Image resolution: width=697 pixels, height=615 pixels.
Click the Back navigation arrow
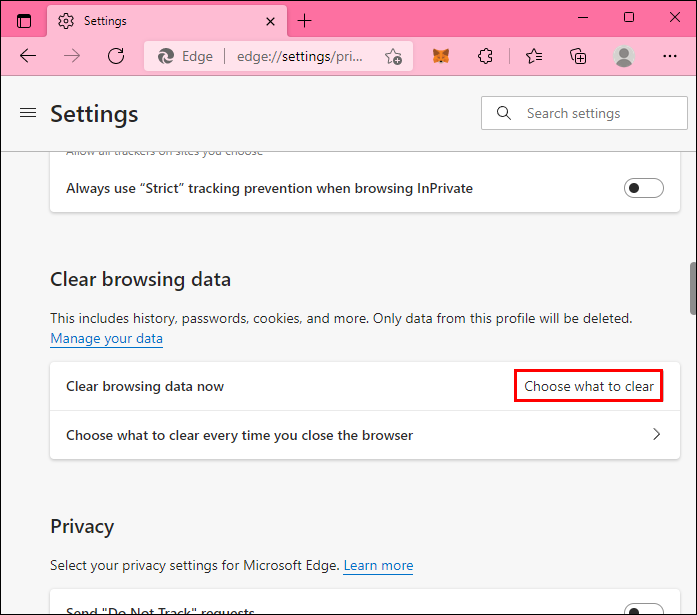(28, 56)
